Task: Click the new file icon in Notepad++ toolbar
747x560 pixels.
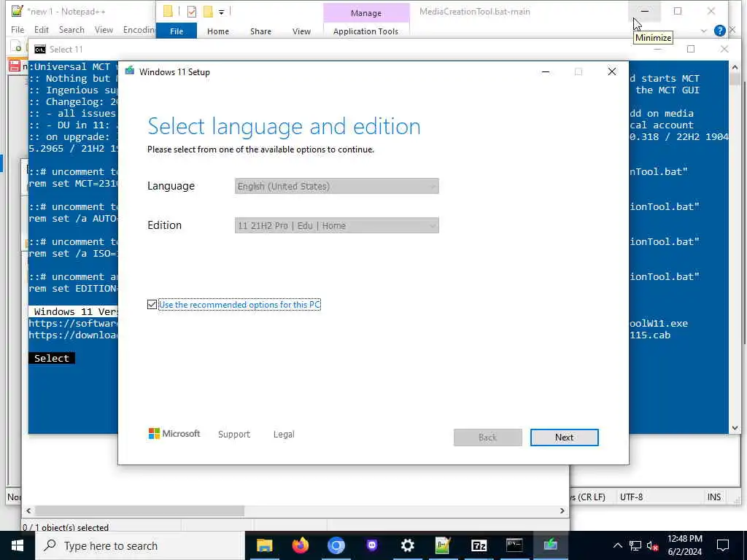Action: point(17,47)
